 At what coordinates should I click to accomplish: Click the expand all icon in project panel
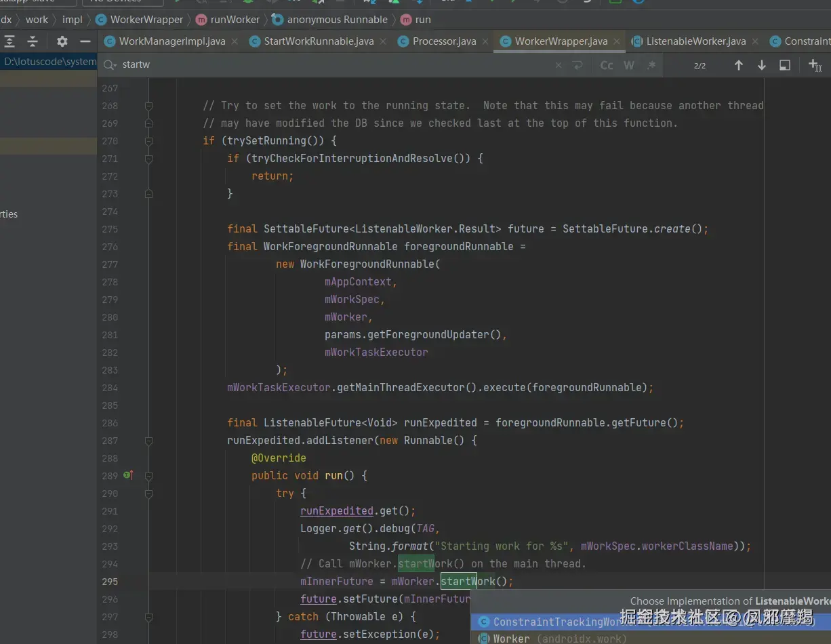tap(9, 41)
